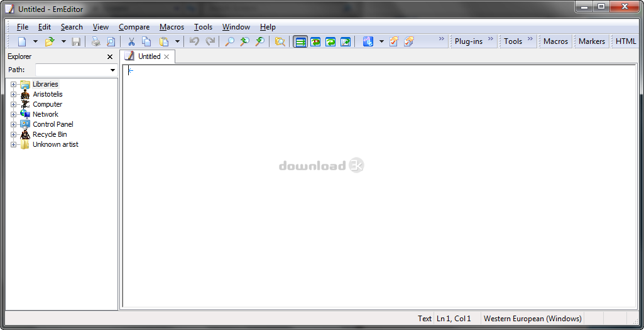Open the Tools menu
The width and height of the screenshot is (644, 330).
(204, 27)
